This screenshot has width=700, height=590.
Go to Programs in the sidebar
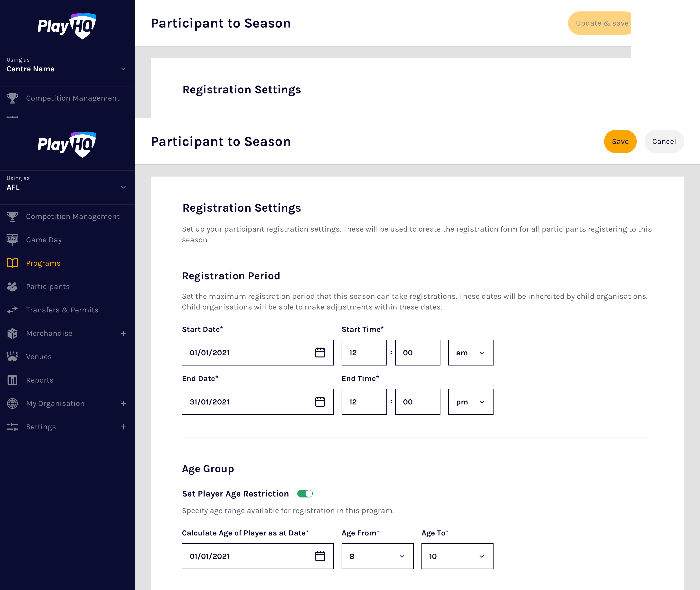click(43, 263)
